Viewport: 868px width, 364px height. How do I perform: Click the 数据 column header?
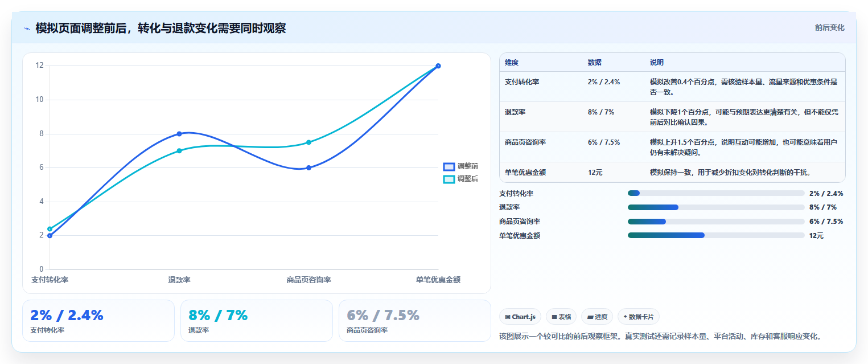click(595, 63)
